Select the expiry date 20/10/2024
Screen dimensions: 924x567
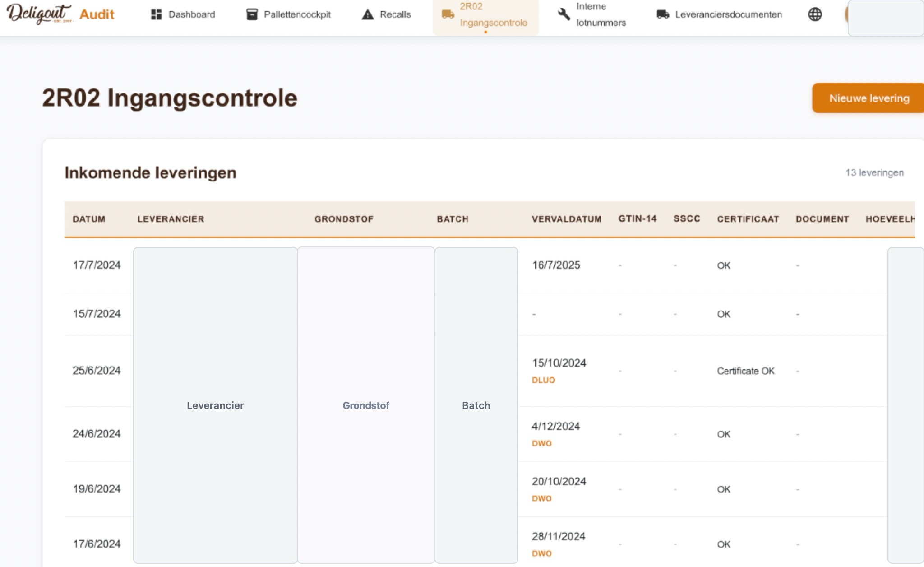pyautogui.click(x=559, y=481)
